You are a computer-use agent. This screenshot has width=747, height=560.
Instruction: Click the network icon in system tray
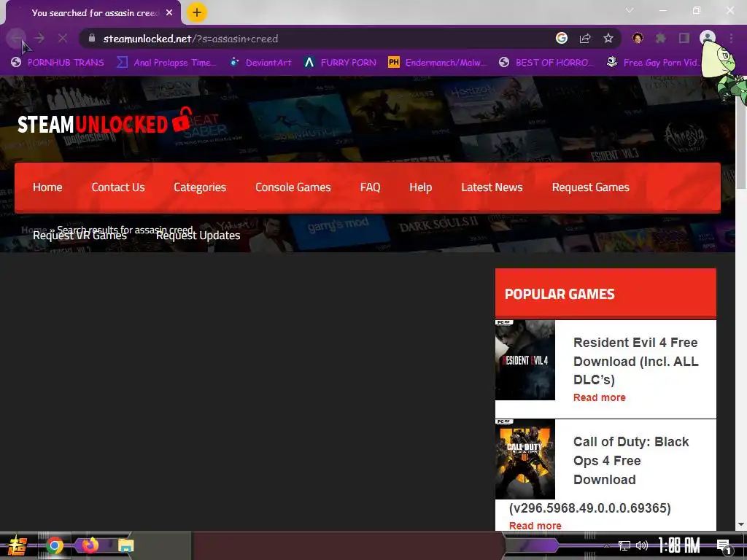pyautogui.click(x=624, y=545)
